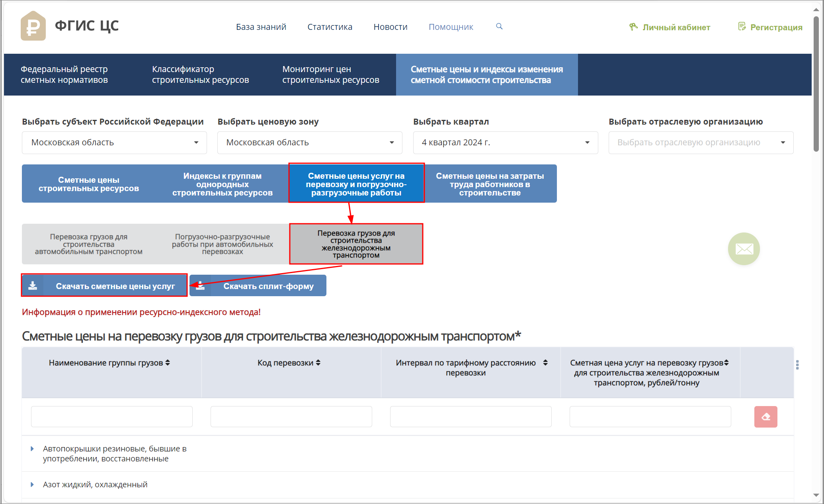Click the Регистрация form icon
Image resolution: width=824 pixels, height=504 pixels.
pos(742,27)
